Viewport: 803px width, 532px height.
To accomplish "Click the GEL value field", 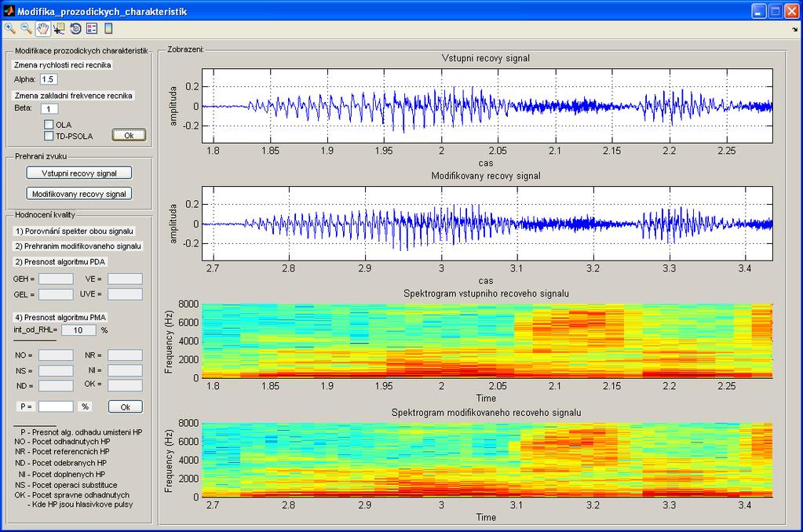I will tap(56, 294).
